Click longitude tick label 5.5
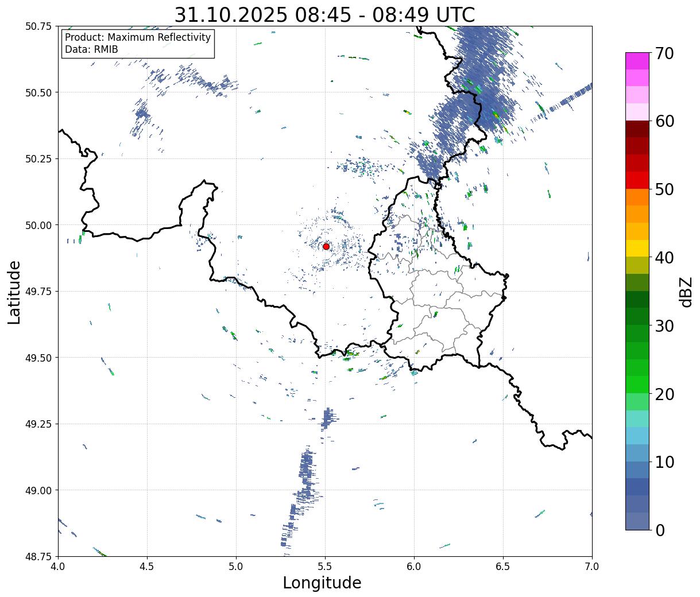The width and height of the screenshot is (700, 597). pos(325,567)
